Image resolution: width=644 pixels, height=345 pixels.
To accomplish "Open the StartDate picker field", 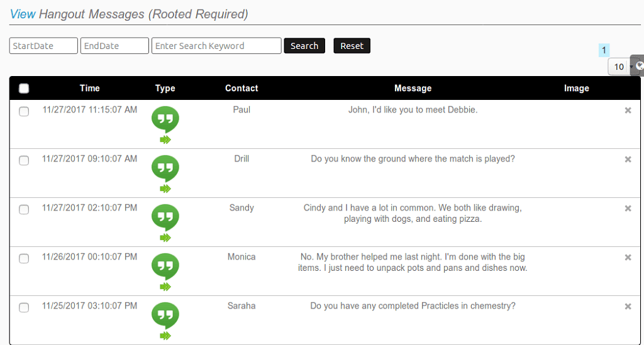I will (x=43, y=45).
